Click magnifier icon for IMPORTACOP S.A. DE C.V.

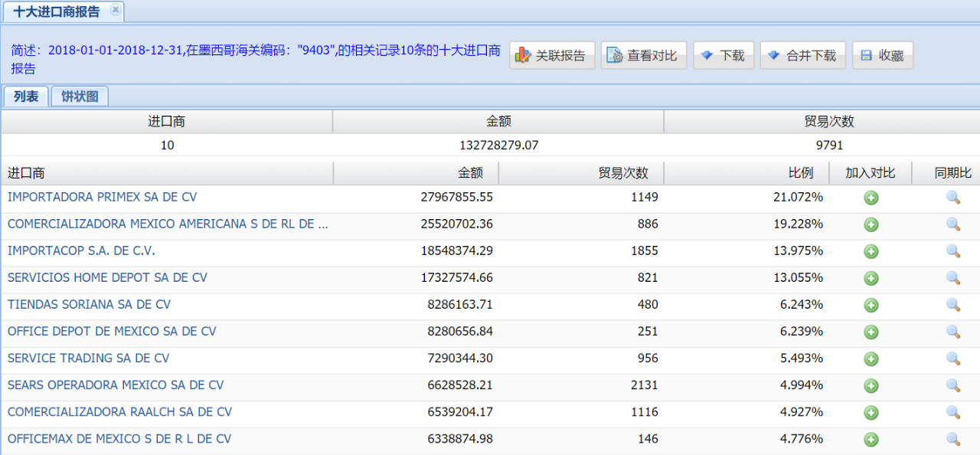coord(952,251)
